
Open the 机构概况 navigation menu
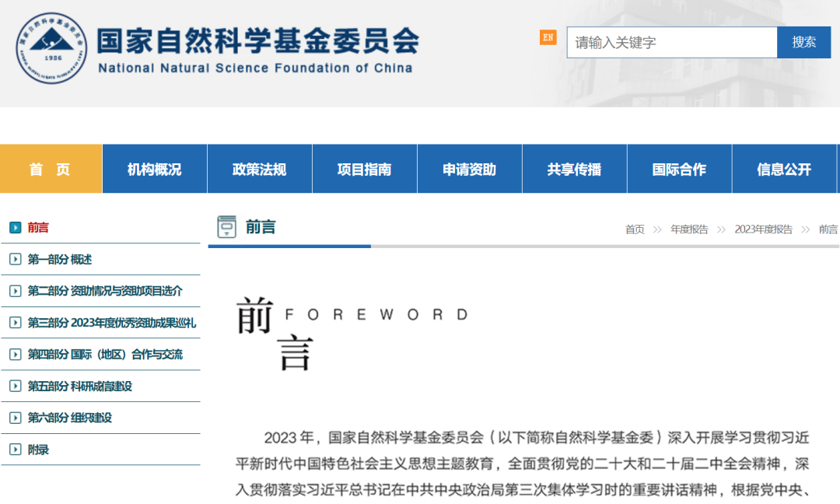155,169
